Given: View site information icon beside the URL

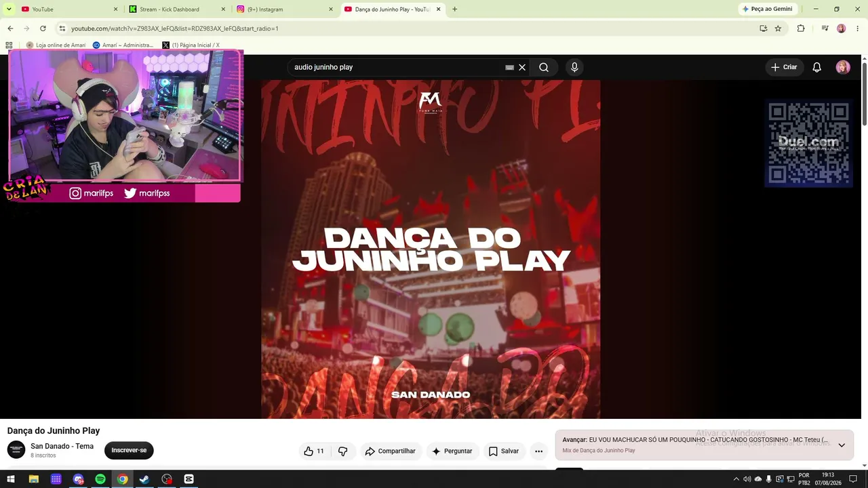Looking at the screenshot, I should pyautogui.click(x=62, y=28).
